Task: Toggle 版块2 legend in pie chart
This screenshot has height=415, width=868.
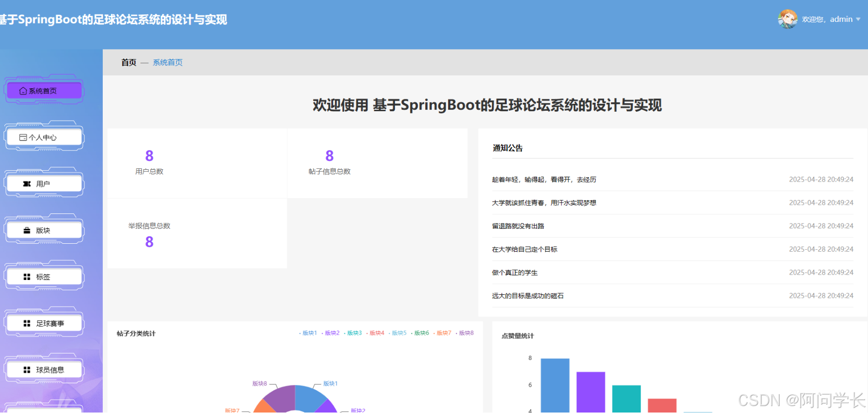Action: coord(331,333)
